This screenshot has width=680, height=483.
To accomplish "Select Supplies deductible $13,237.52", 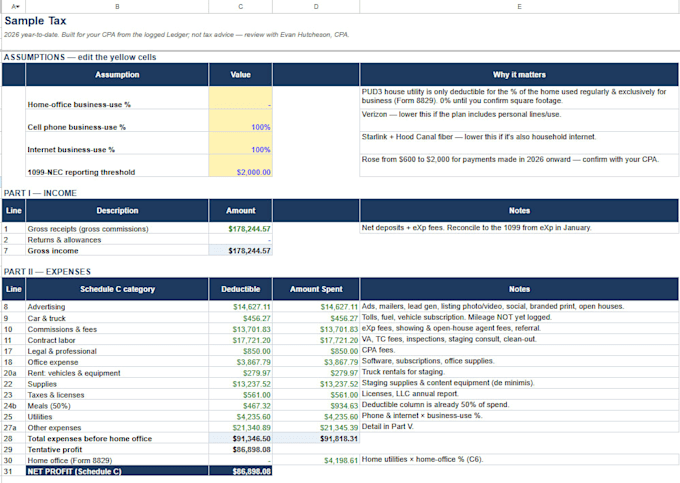I will tap(241, 384).
